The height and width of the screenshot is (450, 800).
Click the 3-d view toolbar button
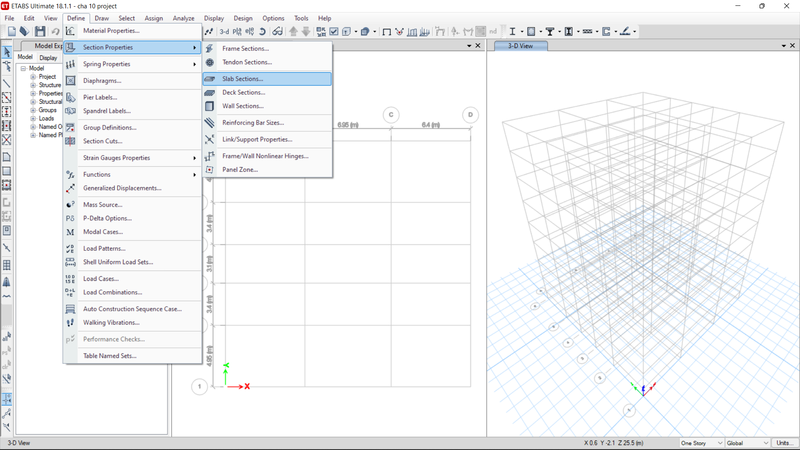point(224,32)
